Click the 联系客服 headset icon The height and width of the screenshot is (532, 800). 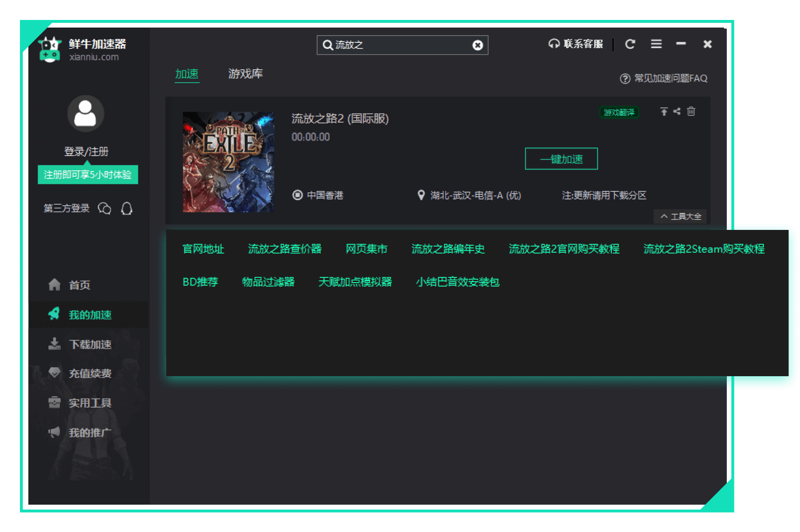(554, 44)
